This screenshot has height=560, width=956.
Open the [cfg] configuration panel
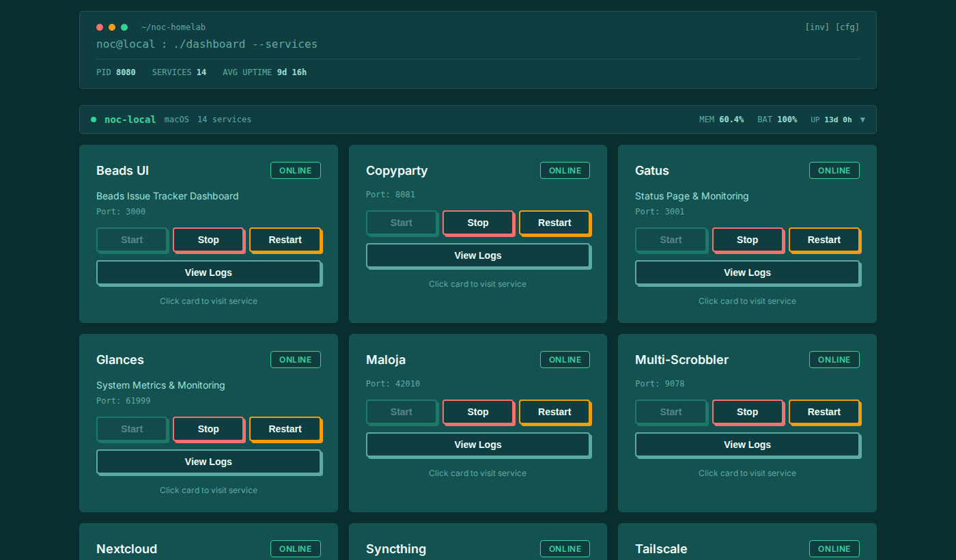click(847, 27)
